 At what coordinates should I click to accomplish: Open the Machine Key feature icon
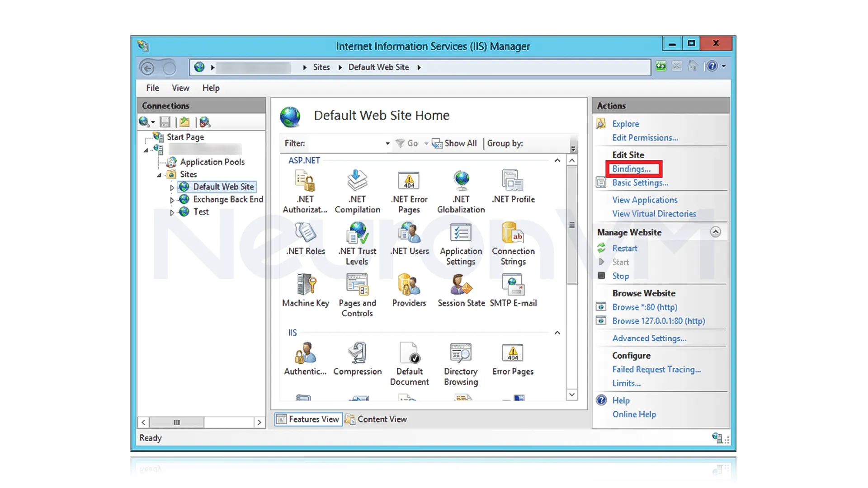306,285
